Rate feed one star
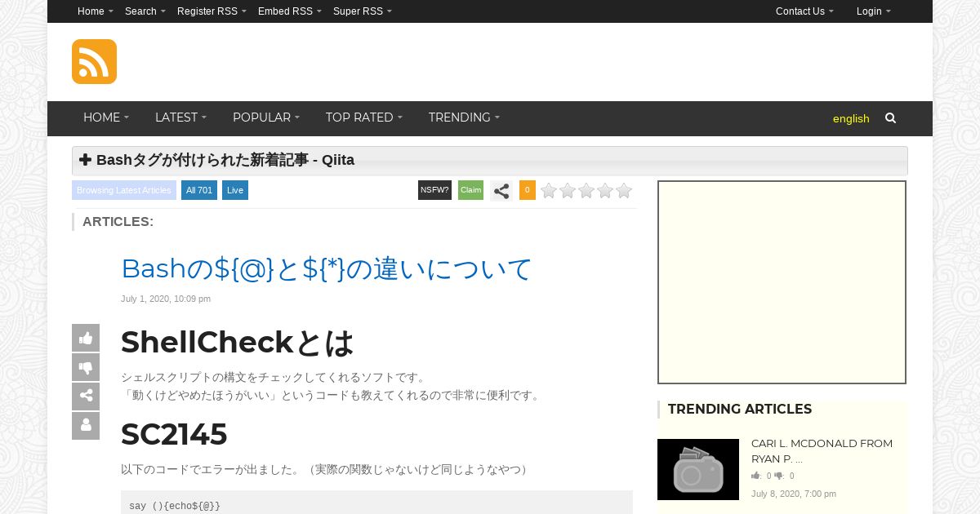 (x=549, y=191)
